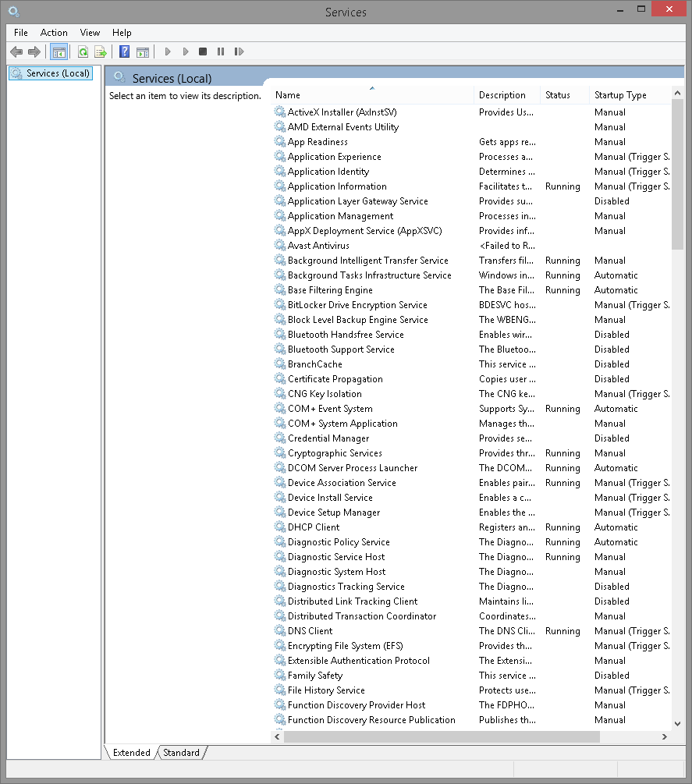Click gear icon beside DNS Client
The image size is (692, 784).
(280, 631)
